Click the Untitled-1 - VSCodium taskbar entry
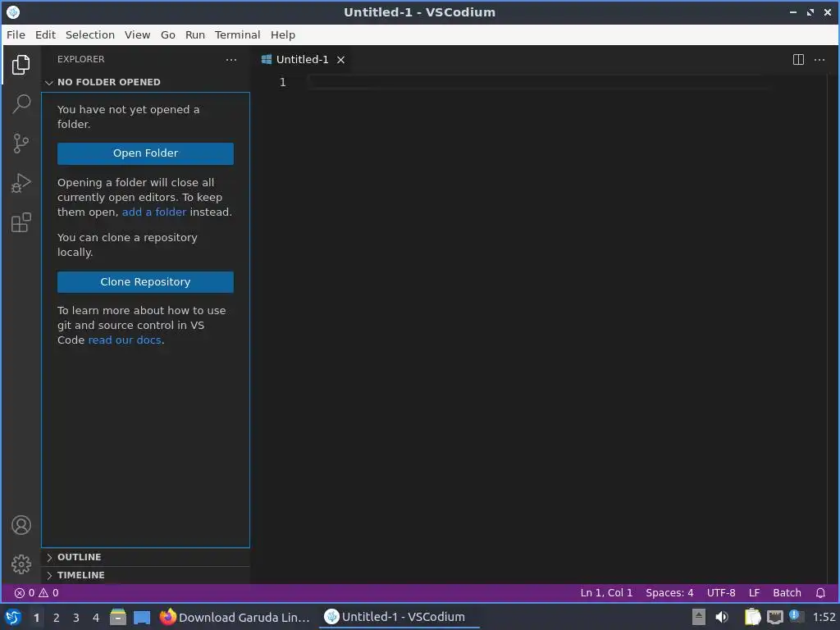Viewport: 840px width, 630px height. (x=399, y=617)
